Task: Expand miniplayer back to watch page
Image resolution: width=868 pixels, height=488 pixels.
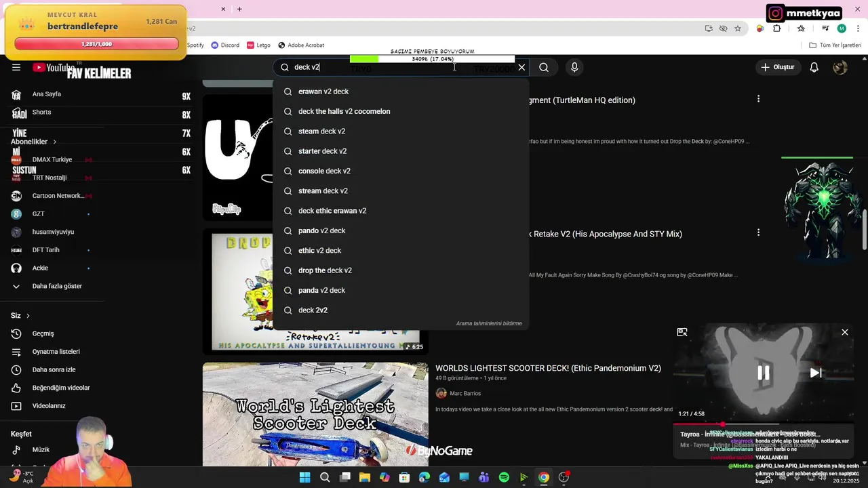Action: pos(682,332)
